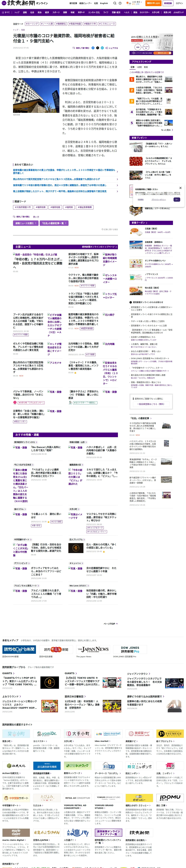Open the 朝刊記事 header link
The width and height of the screenshot is (186, 868).
pyautogui.click(x=73, y=3)
